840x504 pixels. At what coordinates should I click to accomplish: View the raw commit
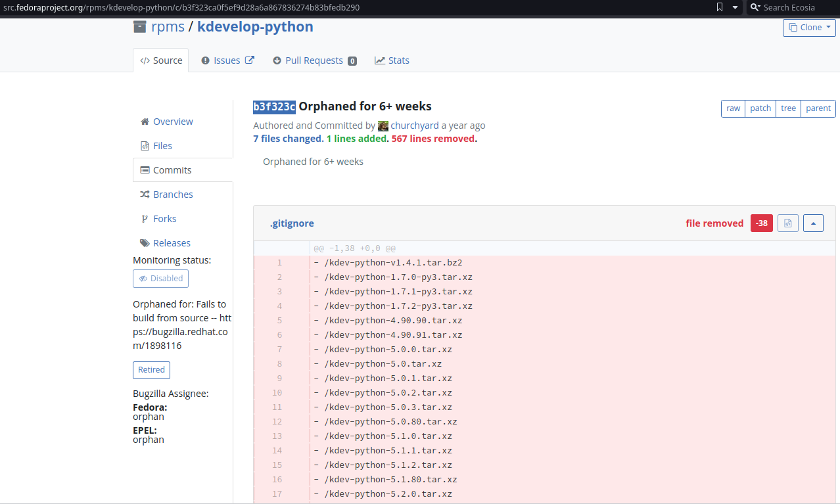tap(734, 108)
